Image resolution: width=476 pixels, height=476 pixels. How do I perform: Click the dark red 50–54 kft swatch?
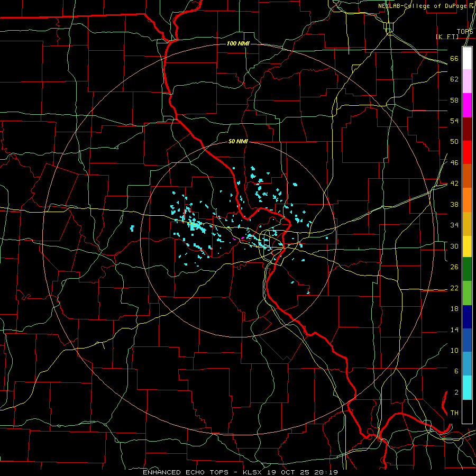[467, 129]
